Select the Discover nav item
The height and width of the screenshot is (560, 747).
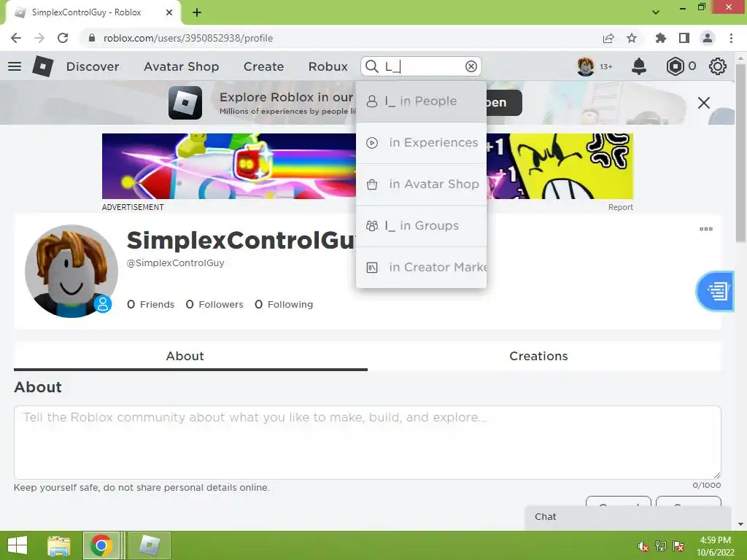click(x=93, y=66)
